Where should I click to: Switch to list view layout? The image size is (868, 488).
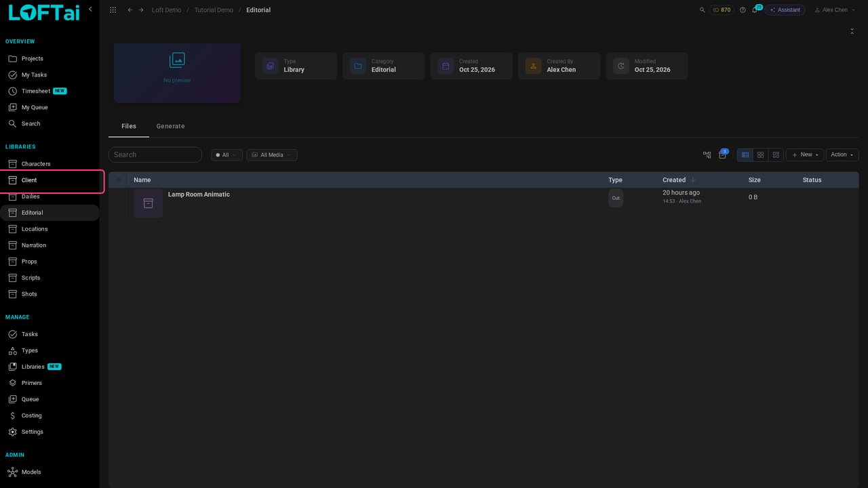click(745, 155)
